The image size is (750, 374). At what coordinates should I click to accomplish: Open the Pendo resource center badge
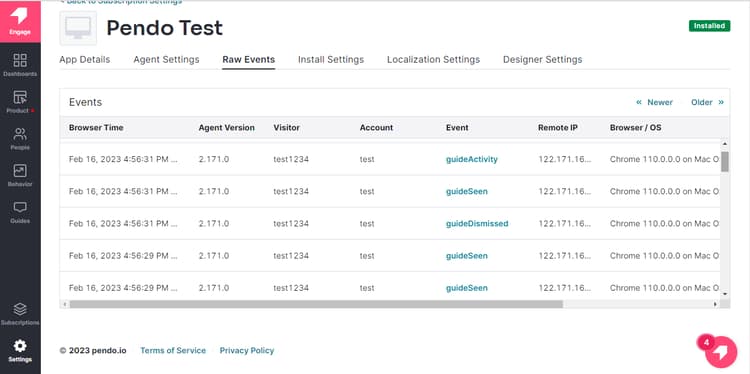pos(721,352)
